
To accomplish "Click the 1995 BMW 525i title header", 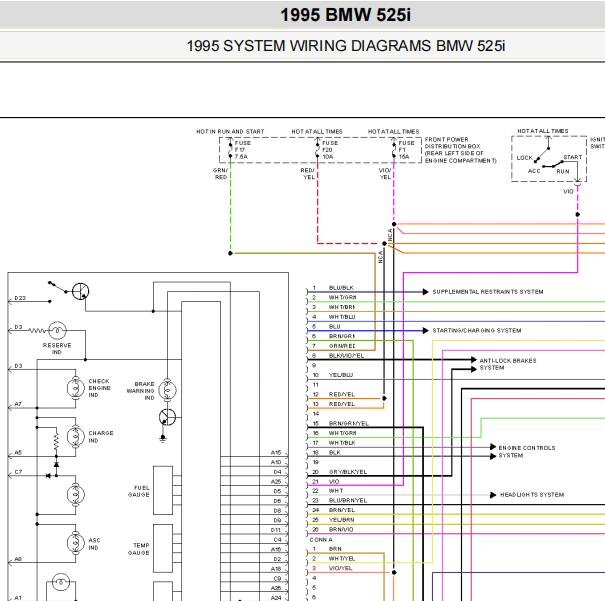I will (345, 15).
